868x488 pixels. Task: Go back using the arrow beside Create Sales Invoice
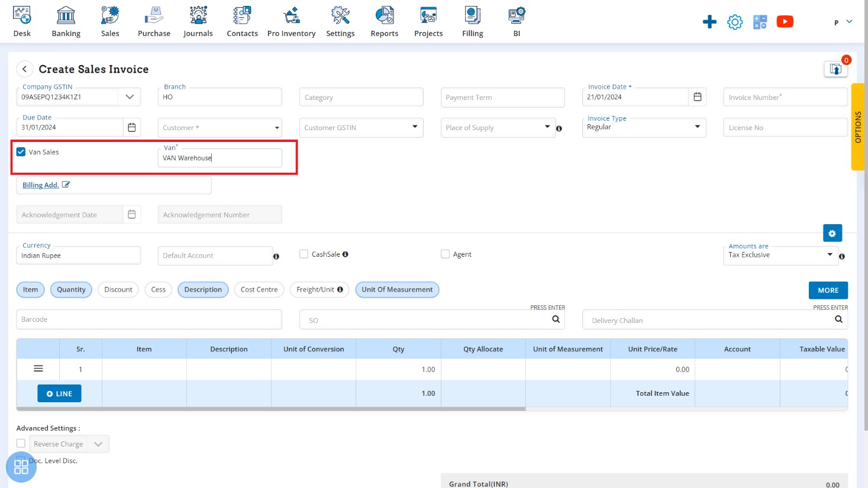pos(24,69)
